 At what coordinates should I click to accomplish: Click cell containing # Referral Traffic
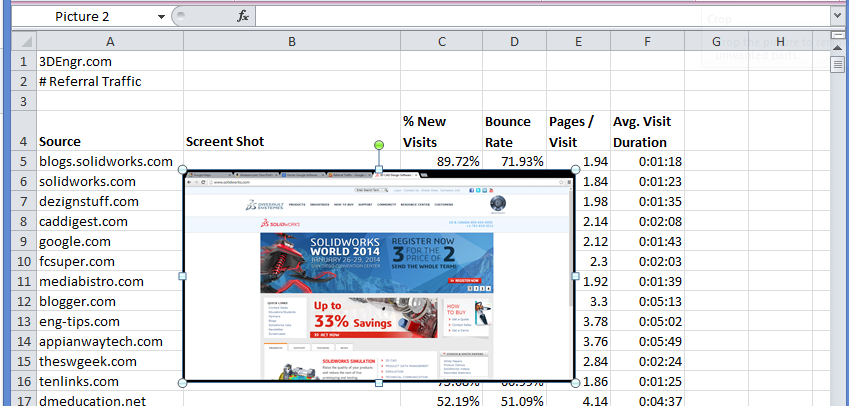[110, 81]
